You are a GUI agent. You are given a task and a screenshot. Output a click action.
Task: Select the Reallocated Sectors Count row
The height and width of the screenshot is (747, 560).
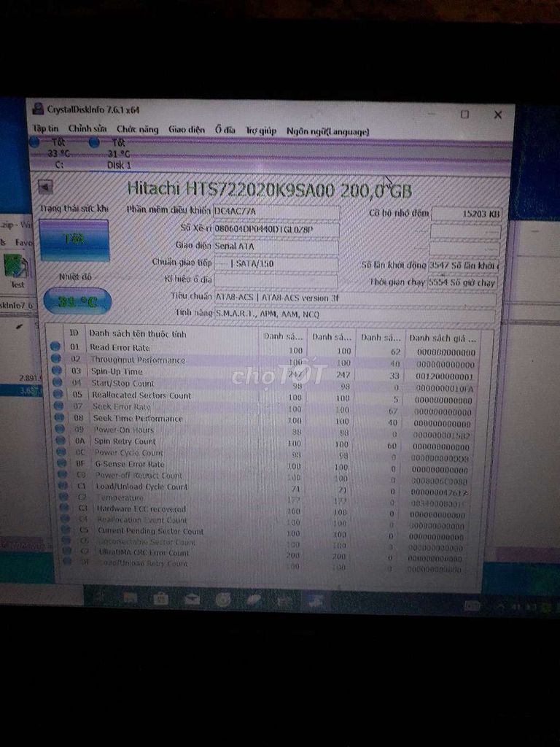pyautogui.click(x=265, y=396)
